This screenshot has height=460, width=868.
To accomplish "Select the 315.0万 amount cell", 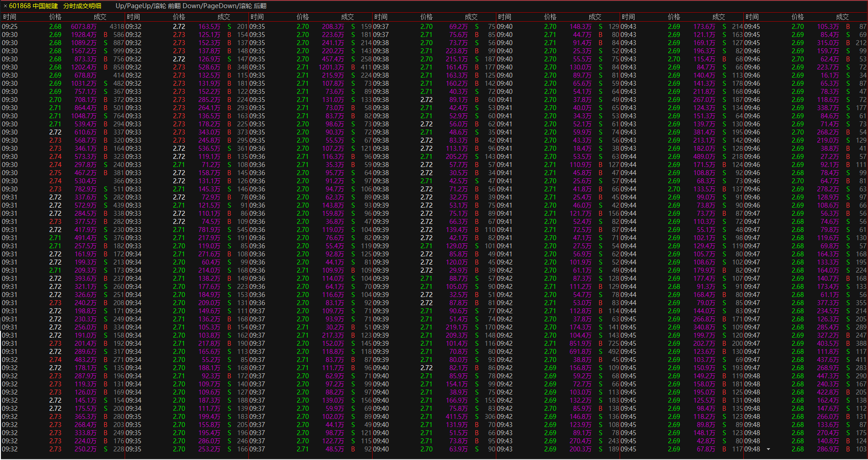I will pyautogui.click(x=828, y=43).
